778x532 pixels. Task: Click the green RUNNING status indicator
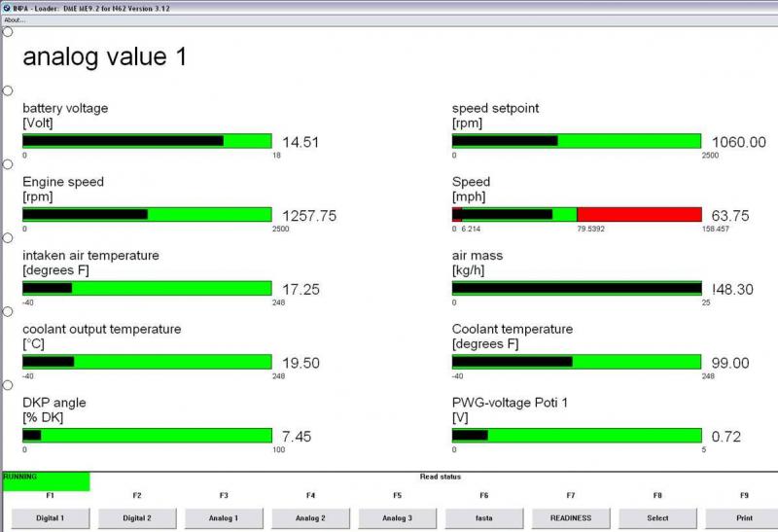[46, 480]
